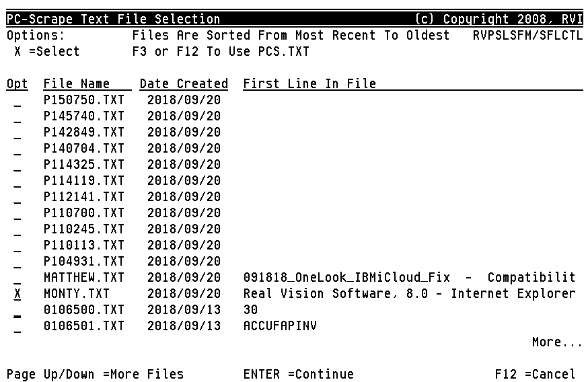Click the More... indicator
588x382 pixels.
point(557,342)
